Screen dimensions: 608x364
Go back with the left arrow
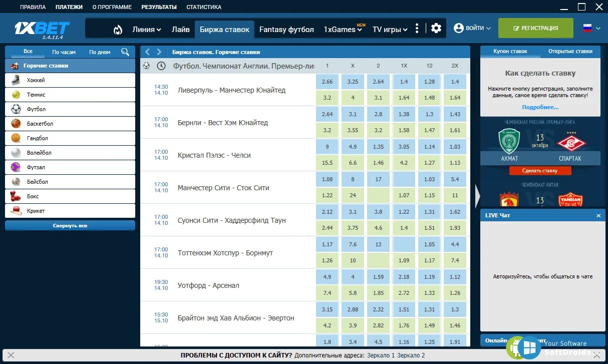pos(148,52)
